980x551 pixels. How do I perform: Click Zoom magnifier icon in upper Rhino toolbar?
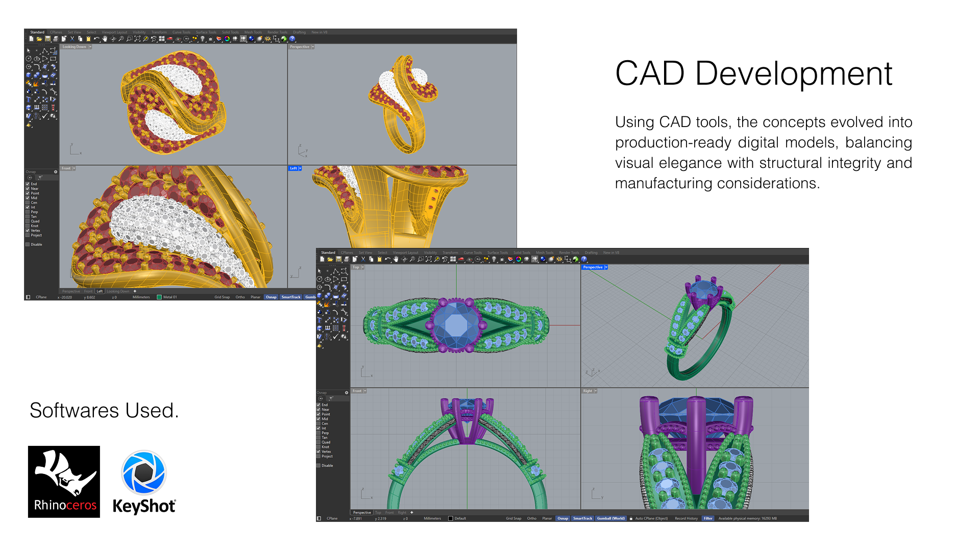click(x=121, y=39)
